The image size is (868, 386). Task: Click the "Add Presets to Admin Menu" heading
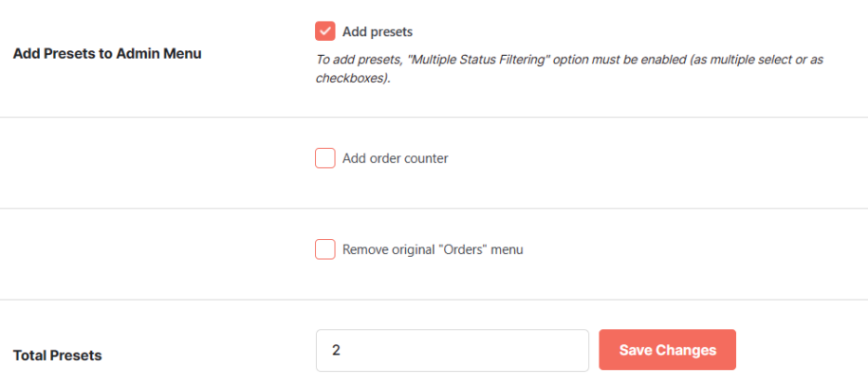pyautogui.click(x=107, y=54)
